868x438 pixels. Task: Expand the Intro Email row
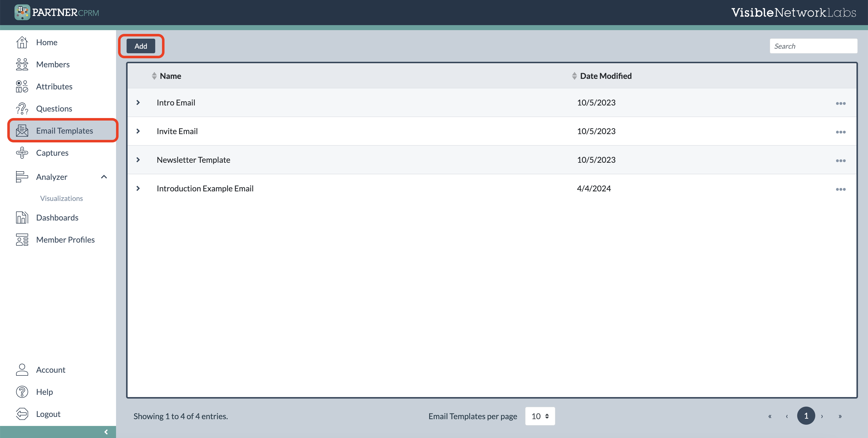[x=138, y=102]
